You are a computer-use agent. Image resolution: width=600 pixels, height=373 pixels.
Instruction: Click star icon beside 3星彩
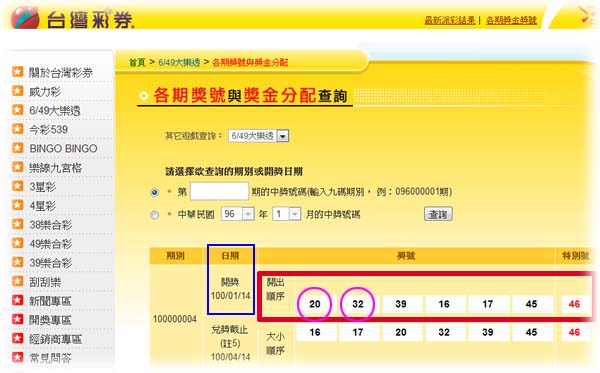[18, 186]
